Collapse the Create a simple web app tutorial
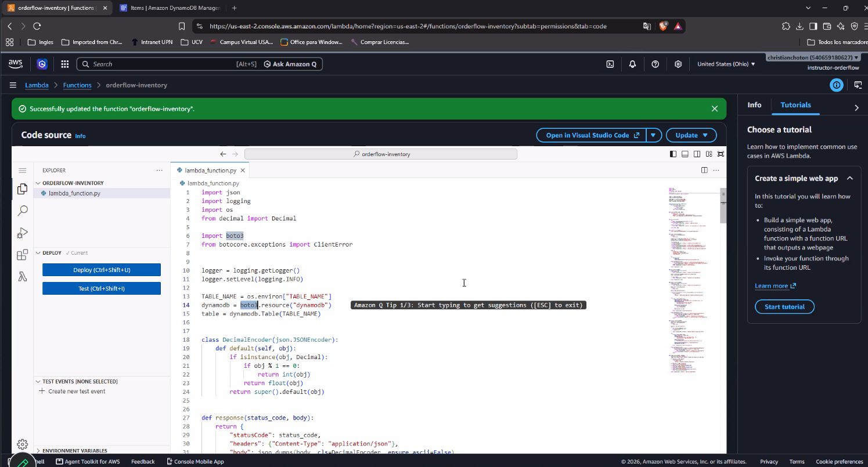 [850, 179]
